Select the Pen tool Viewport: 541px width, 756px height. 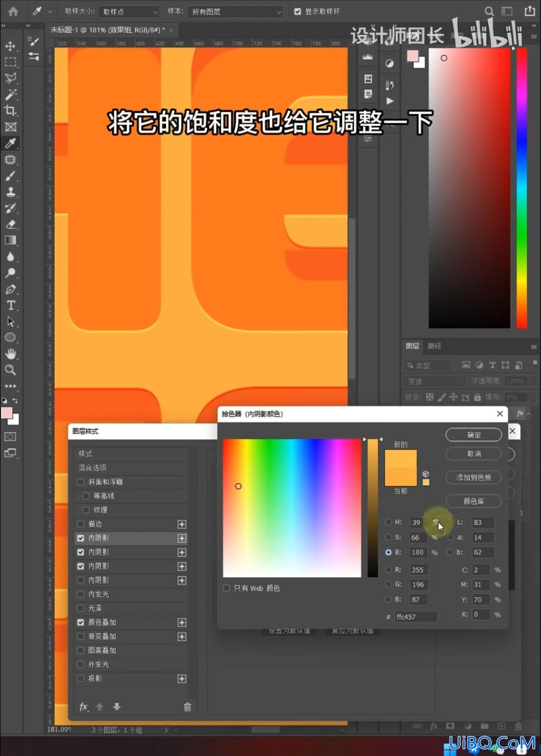(10, 289)
